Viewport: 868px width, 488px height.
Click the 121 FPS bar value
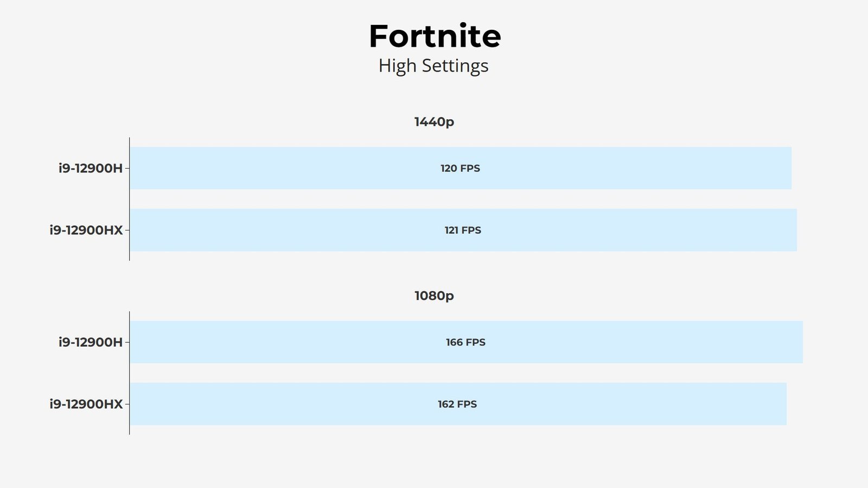coord(463,230)
